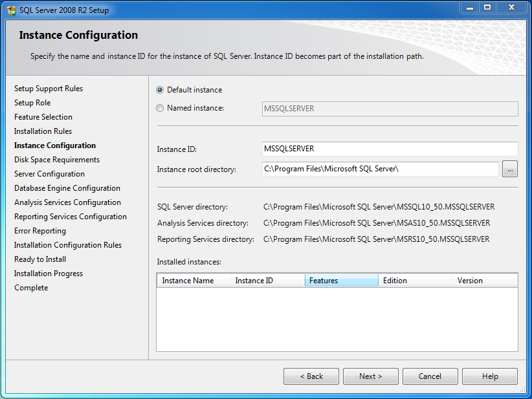
Task: Maximize the setup window
Action: (487, 8)
